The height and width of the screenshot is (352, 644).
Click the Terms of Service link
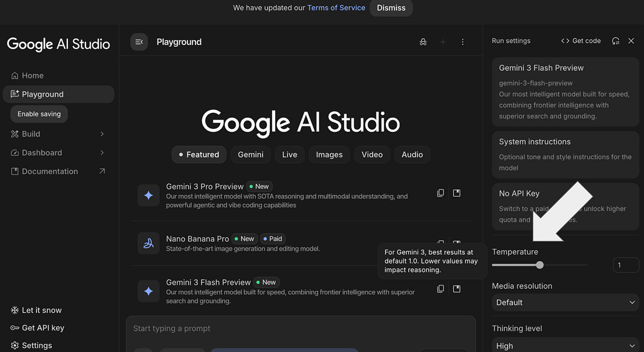pos(336,8)
